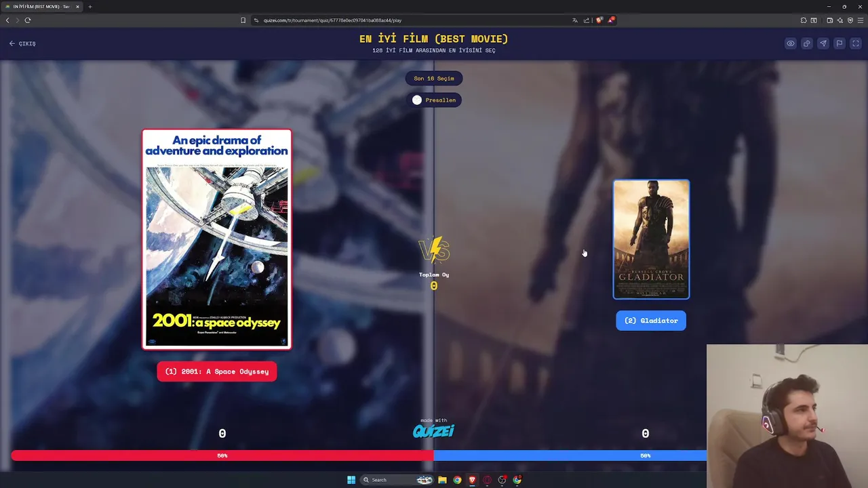This screenshot has height=488, width=868.
Task: Click the Presallen user badge
Action: coord(434,100)
